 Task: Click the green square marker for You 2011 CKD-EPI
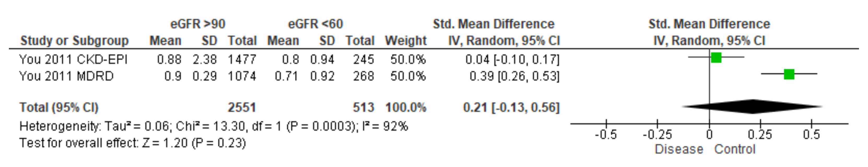[716, 57]
